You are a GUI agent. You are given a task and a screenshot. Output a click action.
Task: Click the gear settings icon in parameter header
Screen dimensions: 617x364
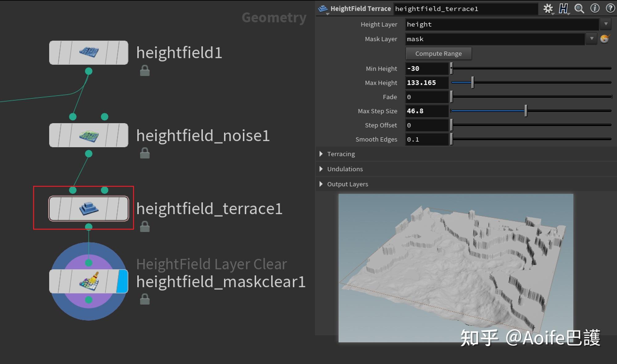(x=548, y=9)
